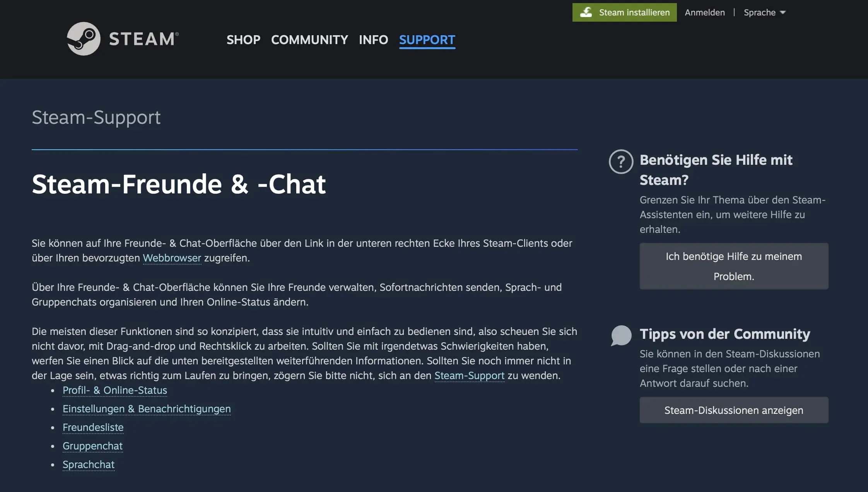Open the Steam-Support link in the paragraph
The height and width of the screenshot is (492, 868).
pyautogui.click(x=469, y=375)
